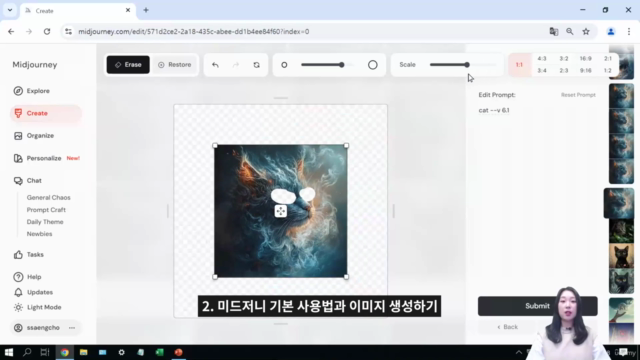Screen dimensions: 640x360
Task: Open the Newbies chat room
Action: click(x=39, y=234)
